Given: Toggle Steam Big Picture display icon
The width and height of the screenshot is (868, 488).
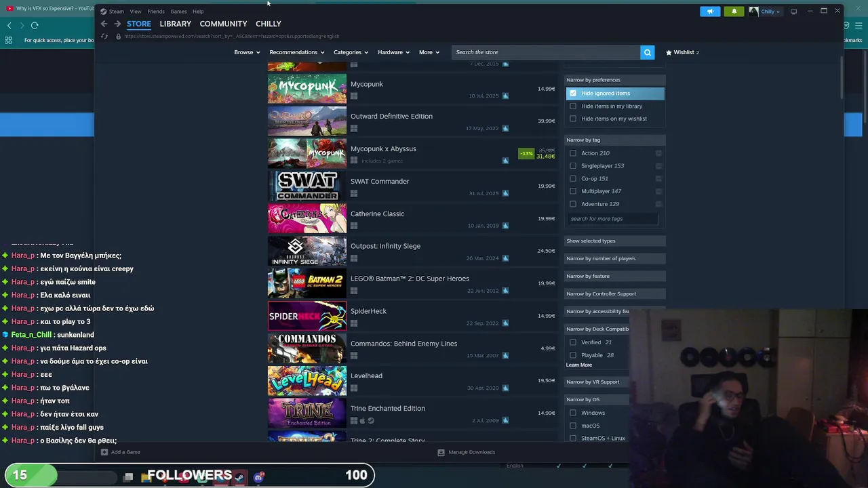Looking at the screenshot, I should [793, 12].
